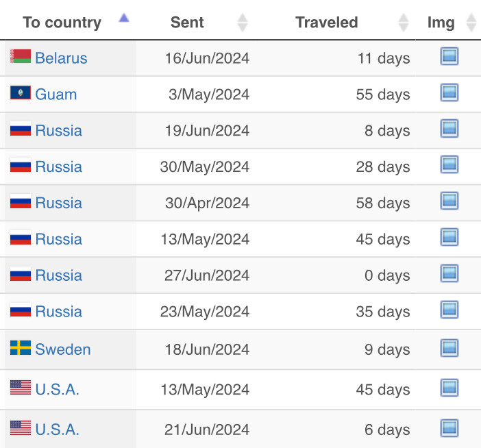Sort table by Traveled column header
This screenshot has width=481, height=448.
tap(327, 22)
